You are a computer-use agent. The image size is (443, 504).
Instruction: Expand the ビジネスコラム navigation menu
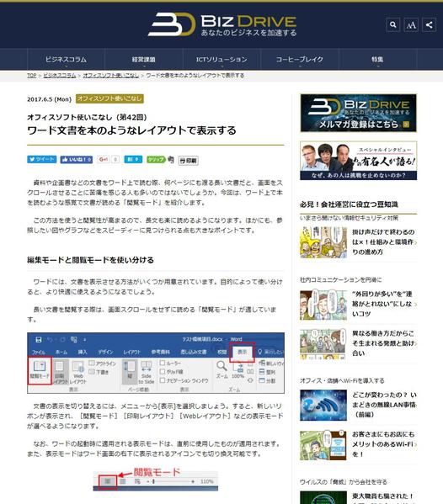pos(66,60)
